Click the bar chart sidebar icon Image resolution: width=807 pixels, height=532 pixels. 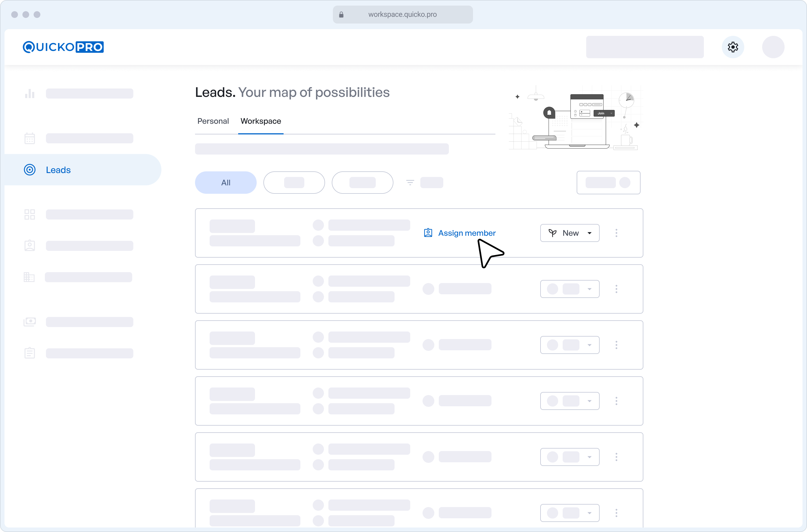29,93
